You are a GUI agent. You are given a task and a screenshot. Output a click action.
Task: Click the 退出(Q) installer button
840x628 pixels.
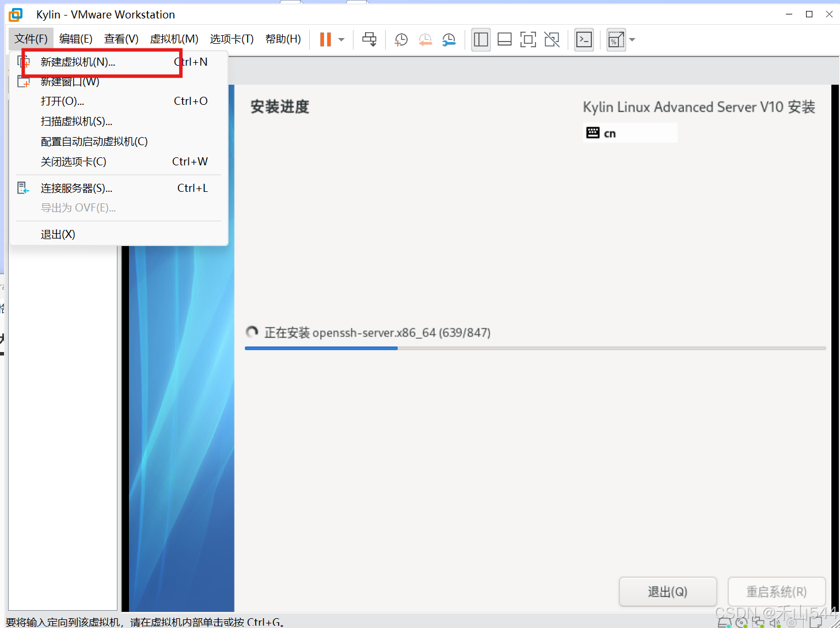[x=668, y=592]
